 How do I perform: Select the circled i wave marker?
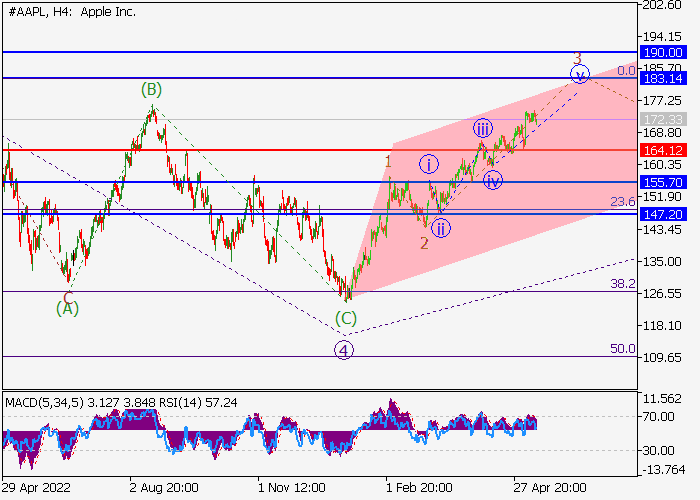[x=429, y=165]
